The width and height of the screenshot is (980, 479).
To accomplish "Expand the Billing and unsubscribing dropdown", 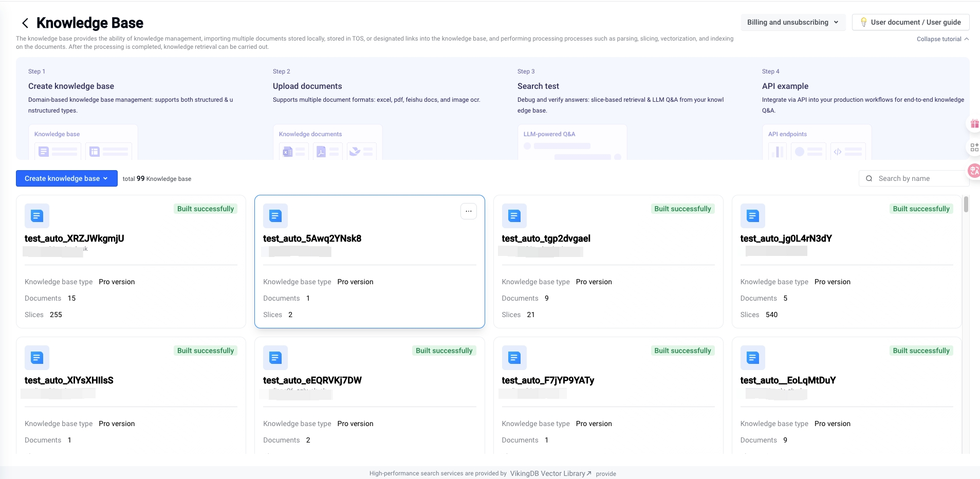I will [x=793, y=22].
